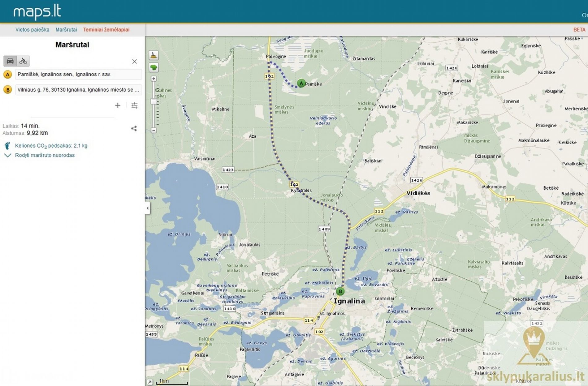Open the Maršrutai tab
588x386 pixels.
click(x=66, y=30)
